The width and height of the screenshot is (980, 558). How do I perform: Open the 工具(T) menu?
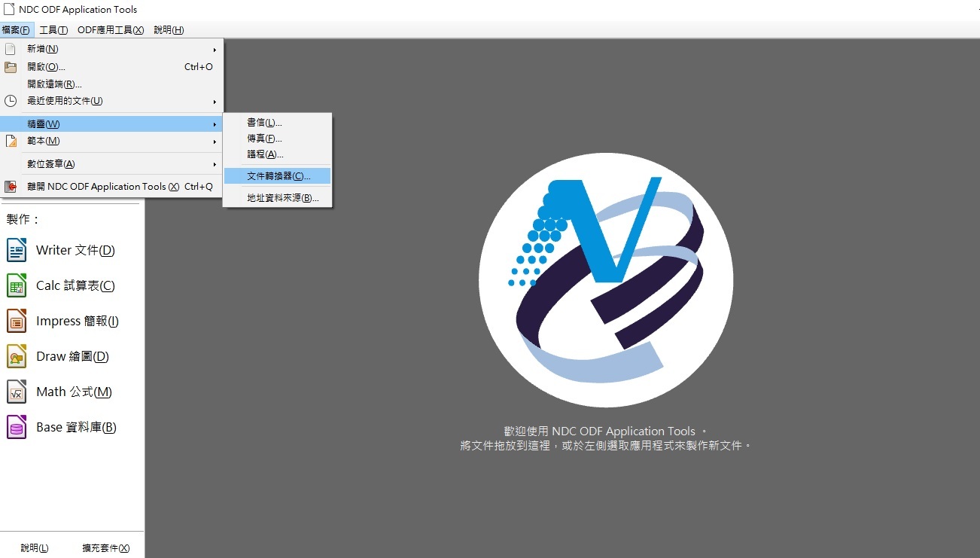53,30
